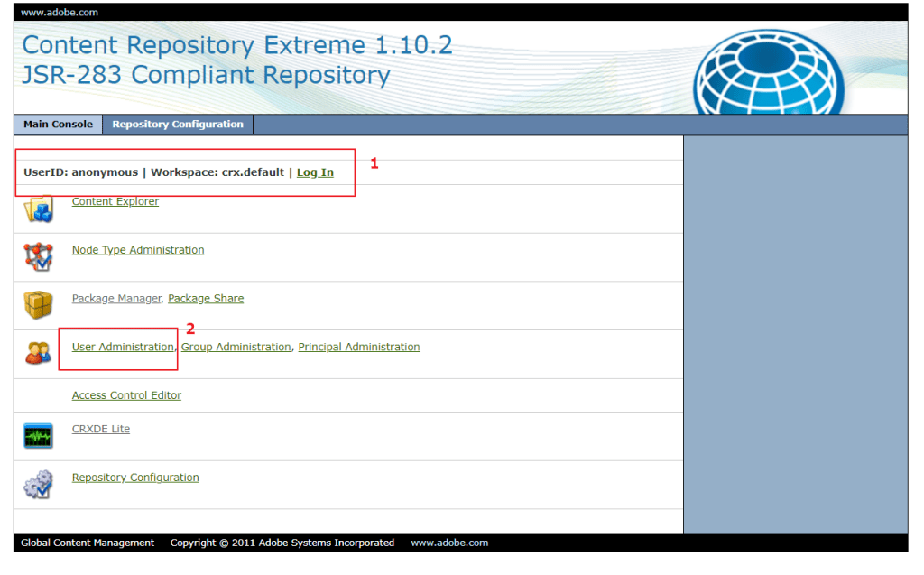Screen dimensions: 924x575
Task: Open the Principal Administration link
Action: coord(358,347)
